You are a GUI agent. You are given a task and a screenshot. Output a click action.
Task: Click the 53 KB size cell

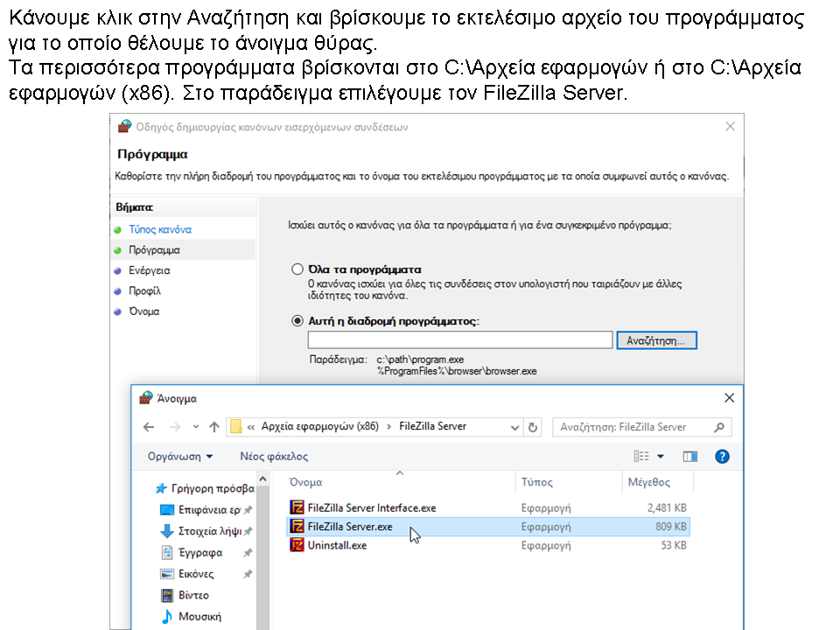[674, 545]
